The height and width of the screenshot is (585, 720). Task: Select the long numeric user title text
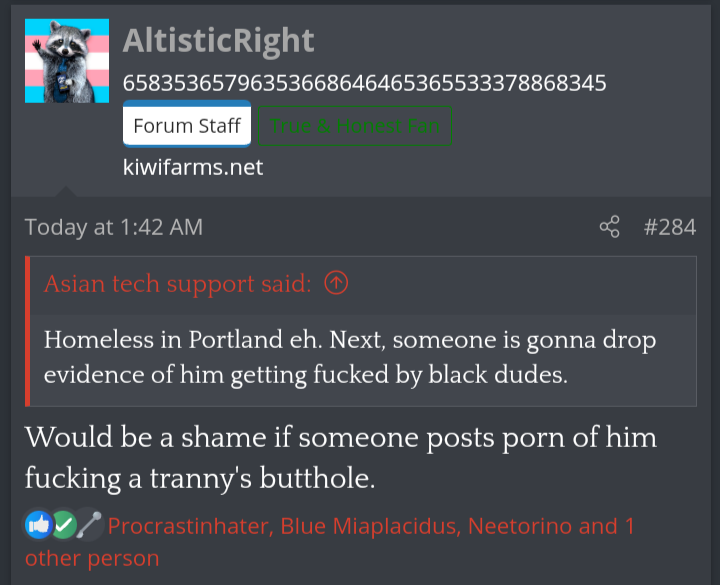365,83
